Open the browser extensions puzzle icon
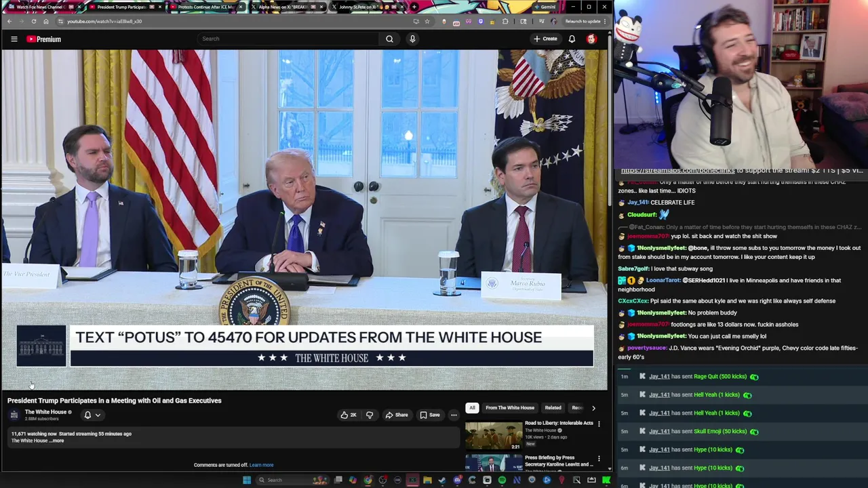This screenshot has height=488, width=868. (x=505, y=21)
